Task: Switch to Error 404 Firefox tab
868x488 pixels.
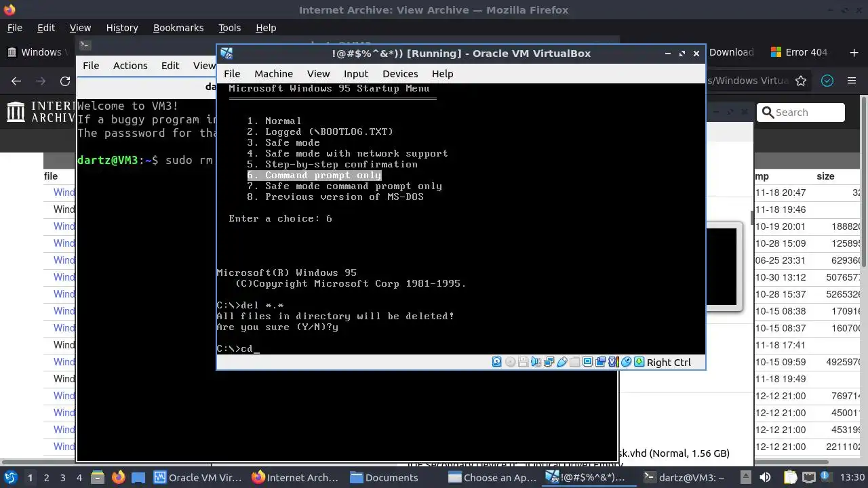Action: coord(799,52)
